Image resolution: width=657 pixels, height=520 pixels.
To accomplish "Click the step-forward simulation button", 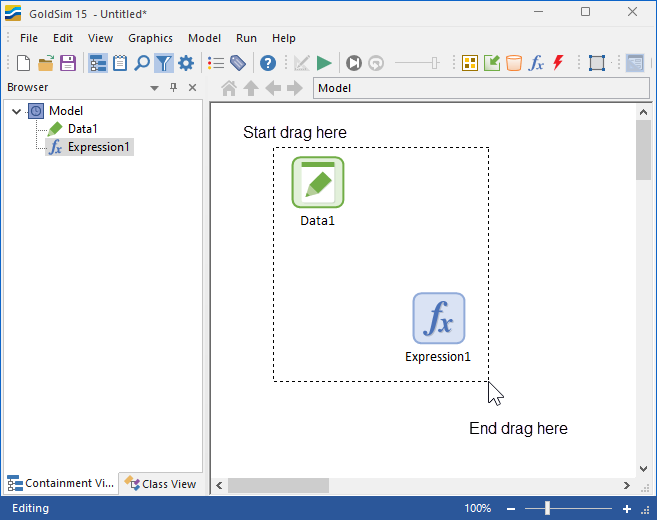I will pyautogui.click(x=354, y=63).
